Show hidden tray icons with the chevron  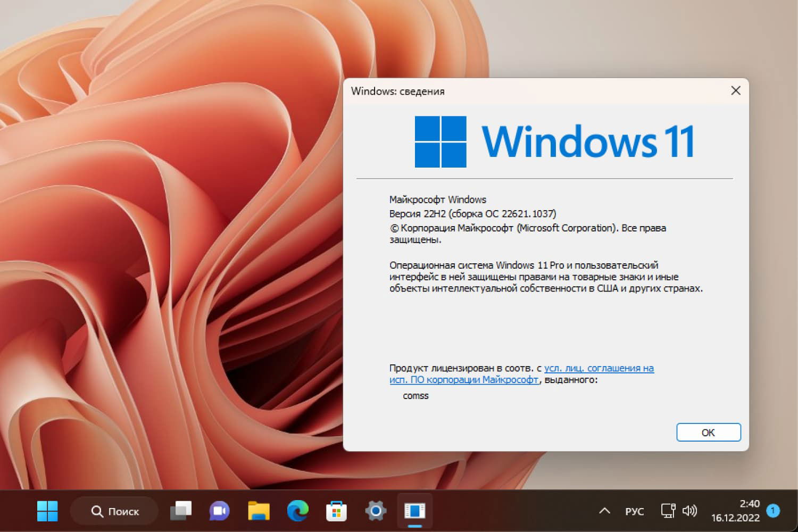[604, 511]
